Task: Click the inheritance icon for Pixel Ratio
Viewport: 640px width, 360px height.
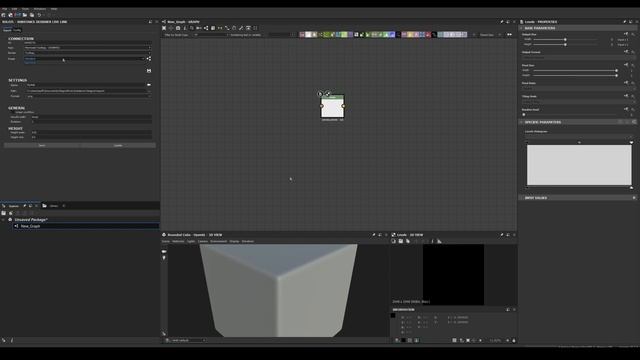Action: pyautogui.click(x=626, y=83)
